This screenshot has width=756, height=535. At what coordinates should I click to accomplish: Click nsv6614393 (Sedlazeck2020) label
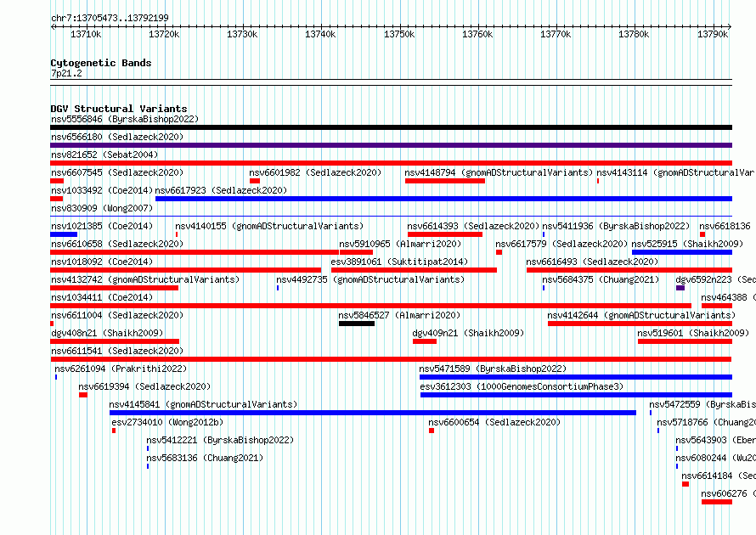[473, 226]
